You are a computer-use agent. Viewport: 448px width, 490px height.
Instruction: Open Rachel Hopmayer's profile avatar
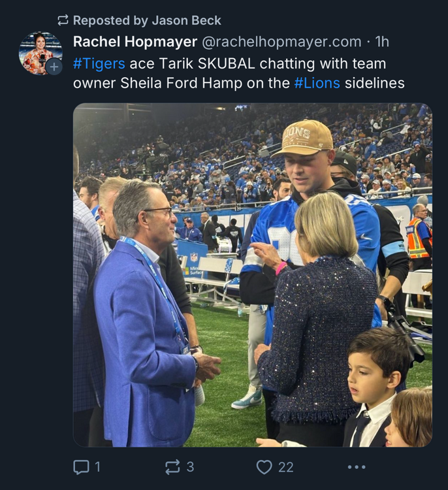point(39,51)
